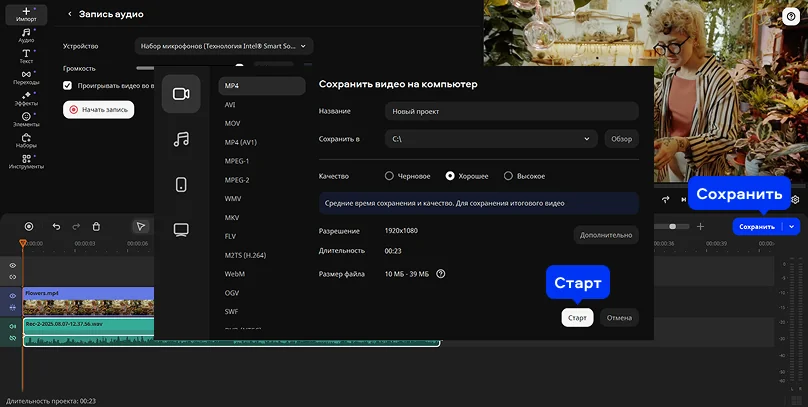This screenshot has width=808, height=407.
Task: Select the TV export category icon
Action: (181, 230)
